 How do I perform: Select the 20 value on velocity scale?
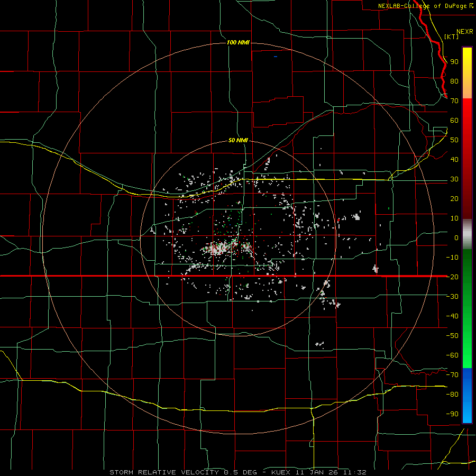click(x=454, y=198)
